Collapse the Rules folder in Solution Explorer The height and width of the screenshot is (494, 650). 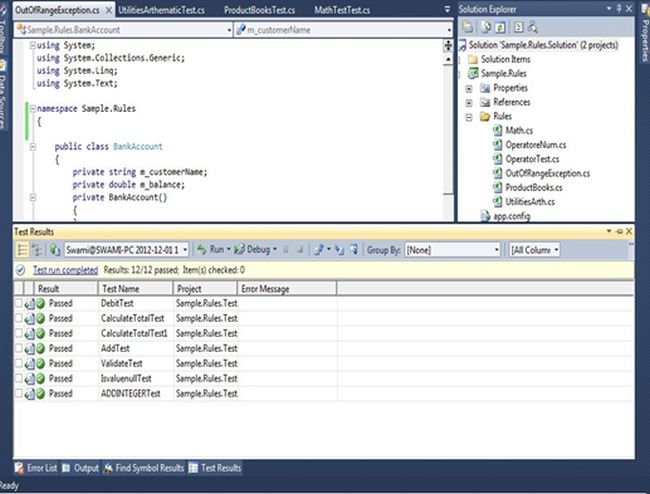click(469, 116)
